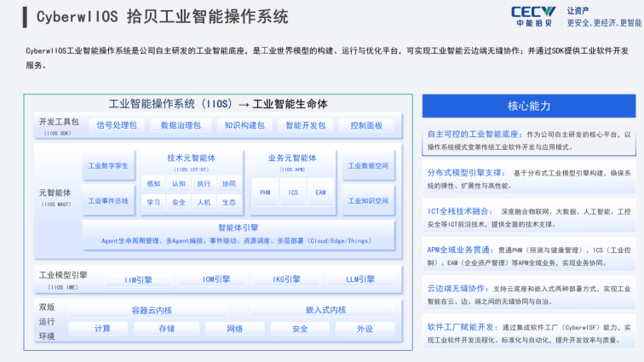Open the 智能开发包 module
The width and height of the screenshot is (644, 362).
[306, 125]
